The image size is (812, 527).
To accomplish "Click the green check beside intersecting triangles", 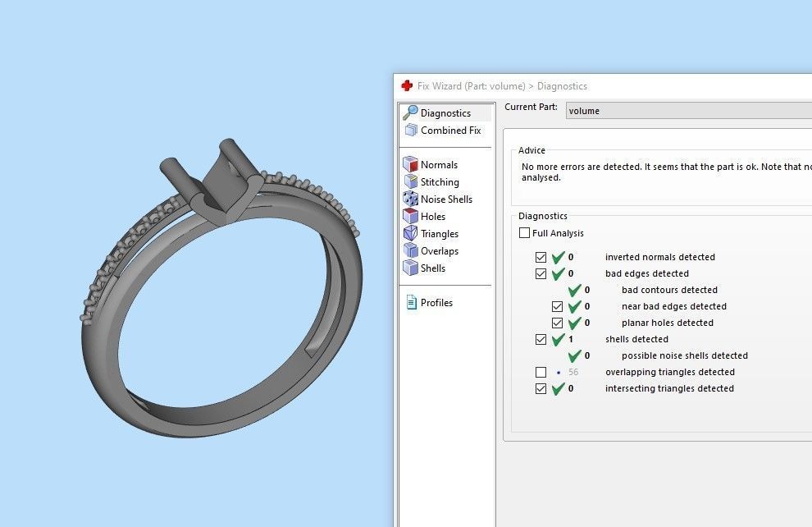I will click(559, 388).
